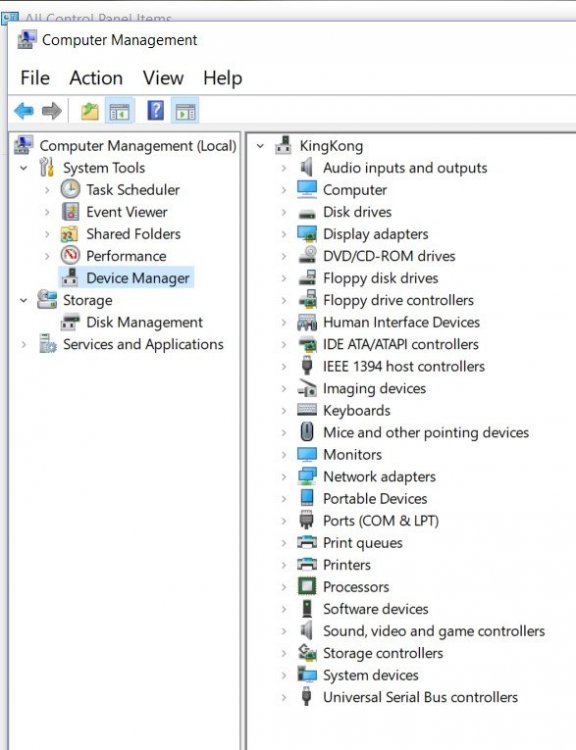Click the blue Help toolbar icon
Image resolution: width=576 pixels, height=750 pixels.
coord(155,110)
